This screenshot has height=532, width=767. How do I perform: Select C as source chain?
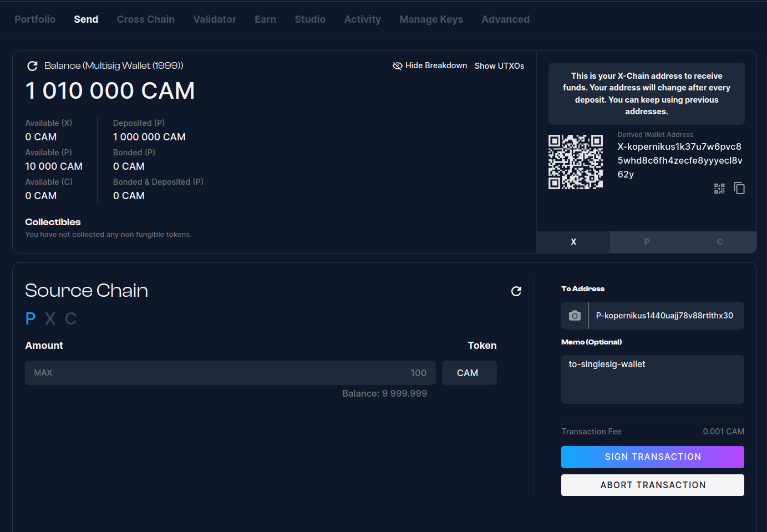click(70, 318)
